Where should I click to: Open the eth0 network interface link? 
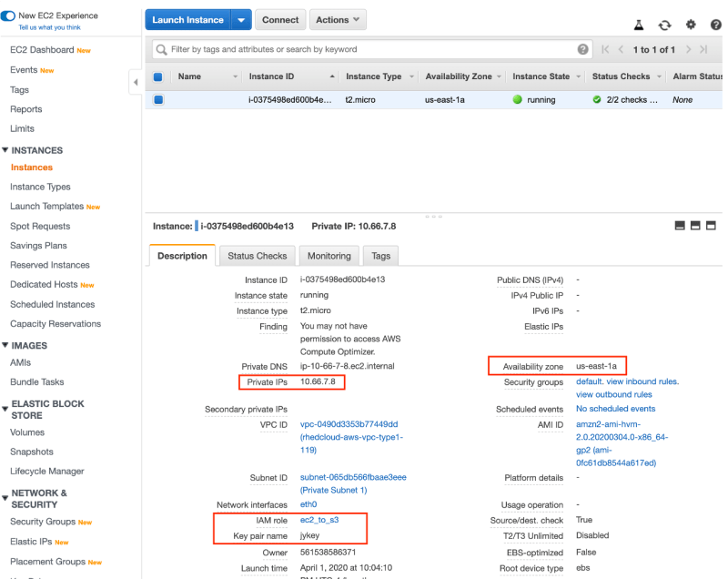tap(308, 504)
